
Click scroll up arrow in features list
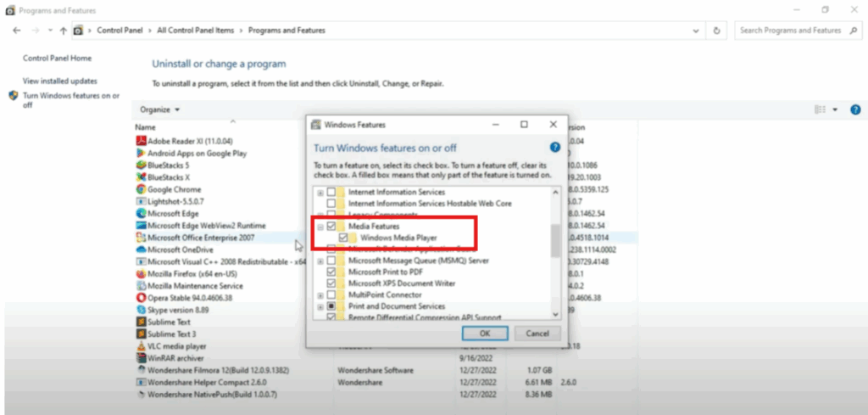[x=556, y=192]
